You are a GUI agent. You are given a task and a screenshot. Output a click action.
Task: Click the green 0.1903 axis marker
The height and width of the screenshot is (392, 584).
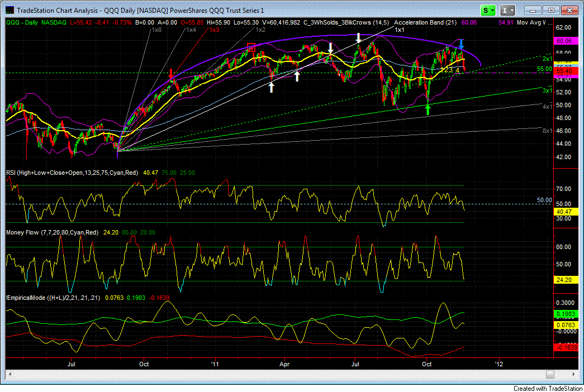click(x=566, y=314)
